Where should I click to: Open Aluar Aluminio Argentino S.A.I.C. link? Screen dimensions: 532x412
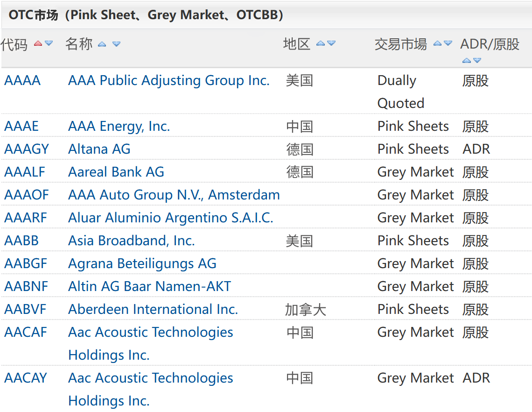point(171,218)
